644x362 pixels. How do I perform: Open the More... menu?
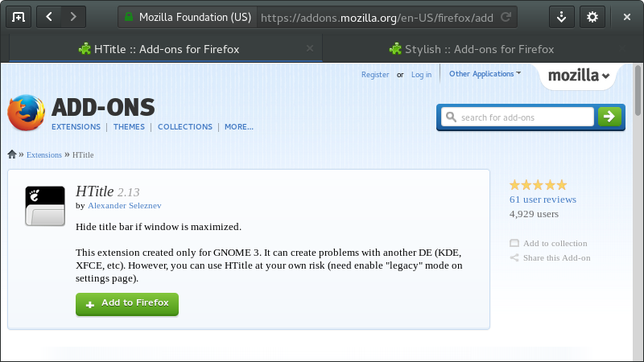tap(239, 127)
